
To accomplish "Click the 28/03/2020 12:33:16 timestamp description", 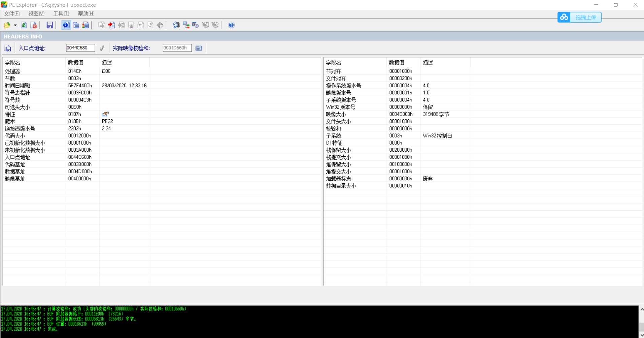I will pyautogui.click(x=124, y=86).
